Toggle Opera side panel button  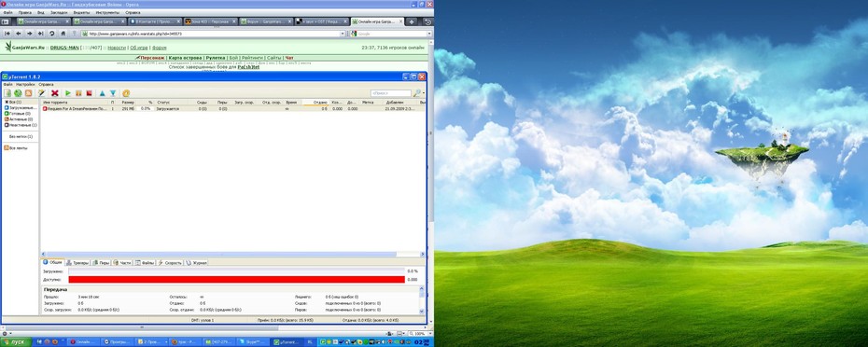pos(6,21)
